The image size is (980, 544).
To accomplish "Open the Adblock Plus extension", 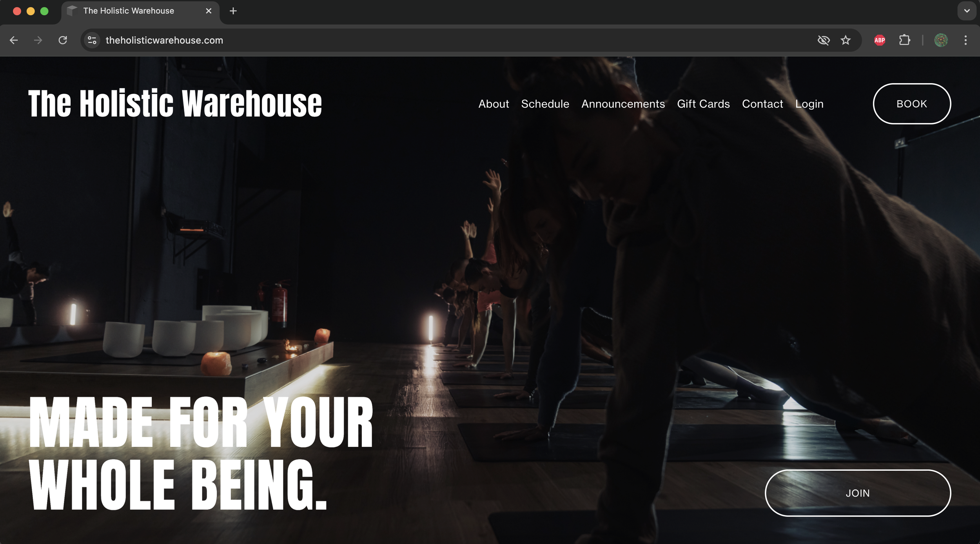I will [880, 40].
